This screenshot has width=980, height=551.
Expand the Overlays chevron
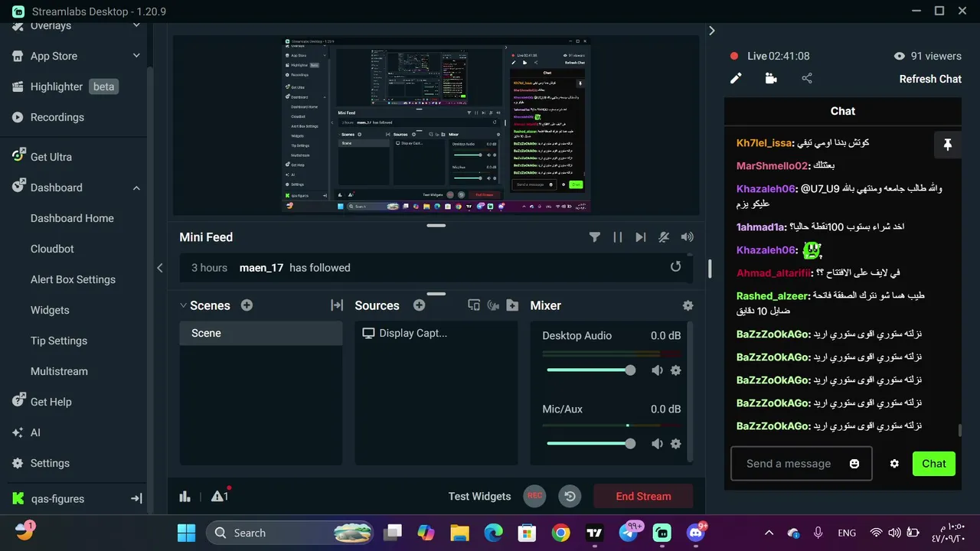pyautogui.click(x=136, y=25)
